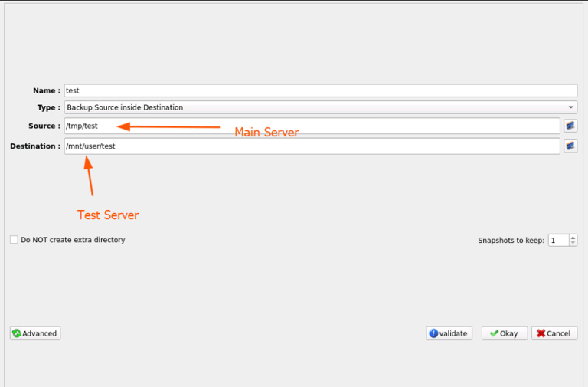Enable Do NOT create extra directory checkbox
588x387 pixels.
coord(14,240)
